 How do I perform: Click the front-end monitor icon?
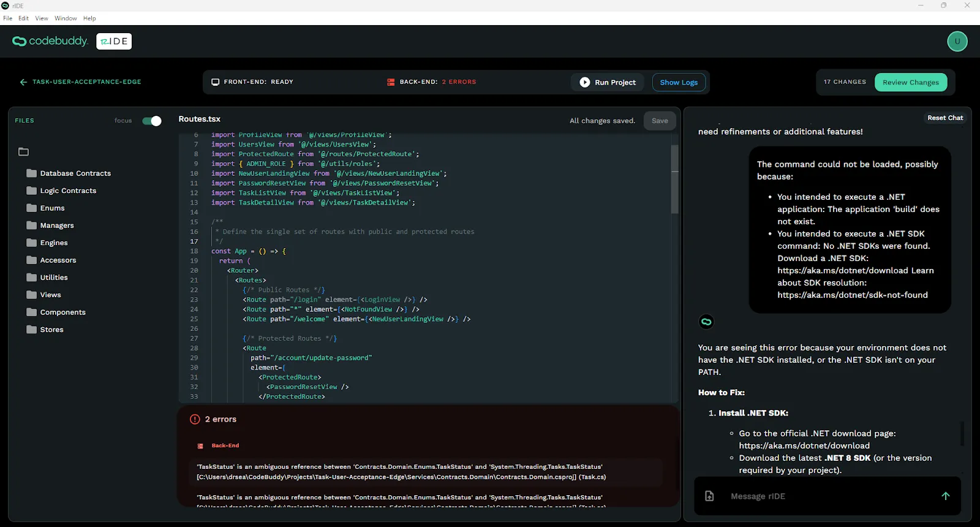point(216,82)
